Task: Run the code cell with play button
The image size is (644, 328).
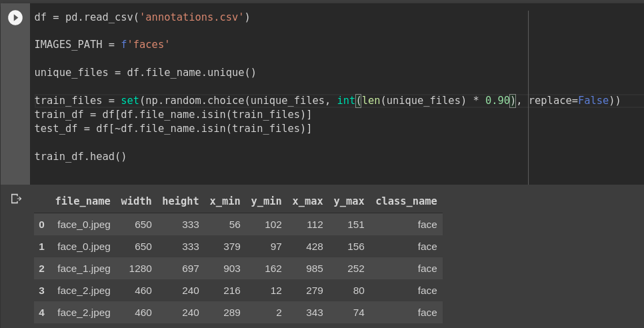Action: pos(15,17)
